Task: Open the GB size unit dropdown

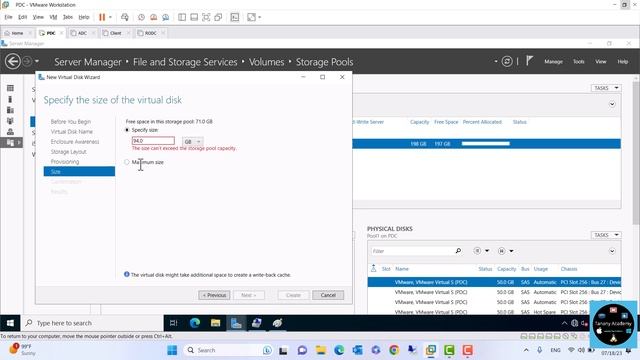Action: pos(192,142)
